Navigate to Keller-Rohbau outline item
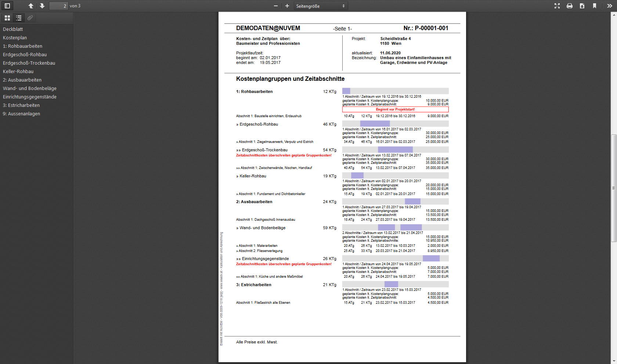 18,72
